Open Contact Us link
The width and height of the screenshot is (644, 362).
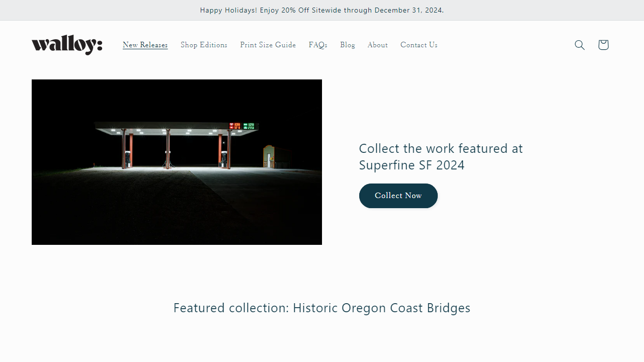[419, 45]
